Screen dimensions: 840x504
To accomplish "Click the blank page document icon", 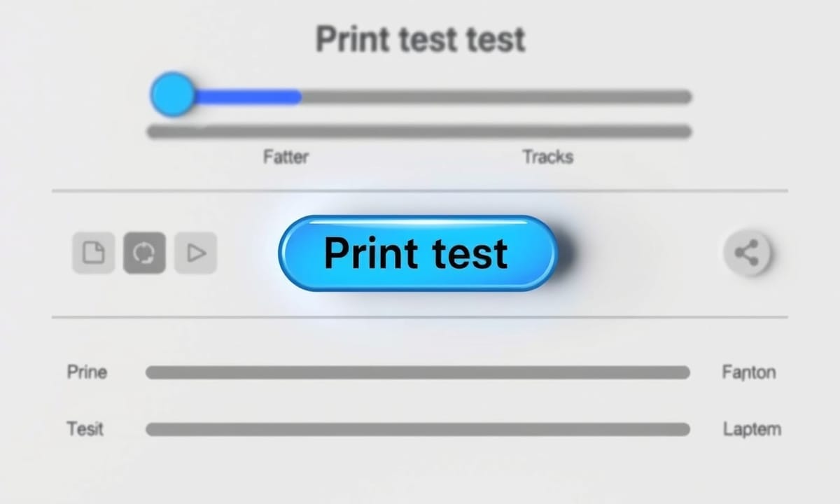I will 93,253.
